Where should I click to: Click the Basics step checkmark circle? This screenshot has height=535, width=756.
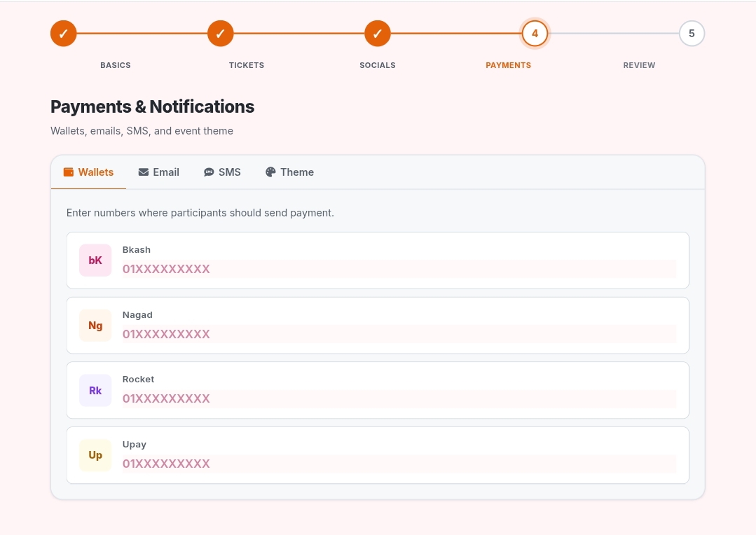[x=64, y=34]
